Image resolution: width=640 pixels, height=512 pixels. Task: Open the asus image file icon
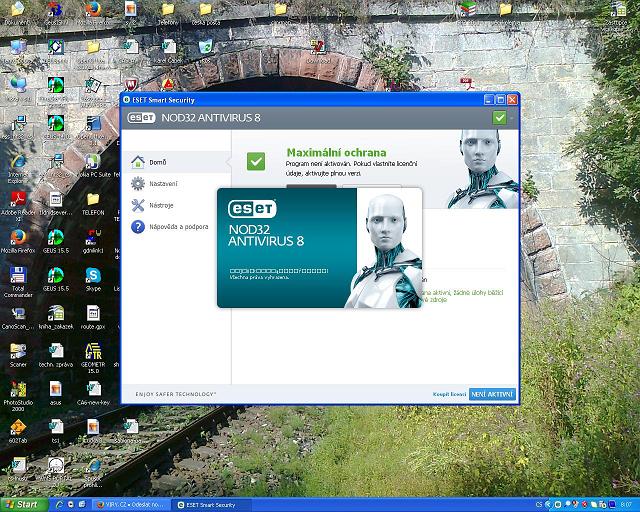tap(56, 393)
